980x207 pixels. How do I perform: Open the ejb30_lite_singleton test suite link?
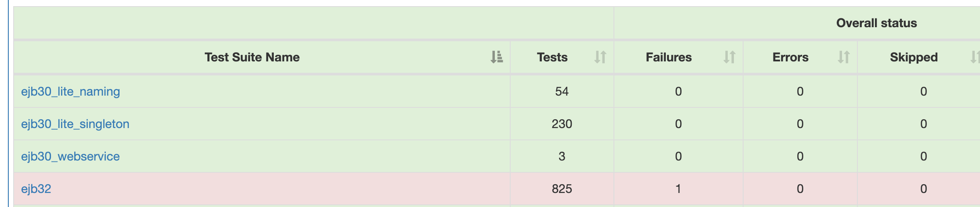coord(75,124)
